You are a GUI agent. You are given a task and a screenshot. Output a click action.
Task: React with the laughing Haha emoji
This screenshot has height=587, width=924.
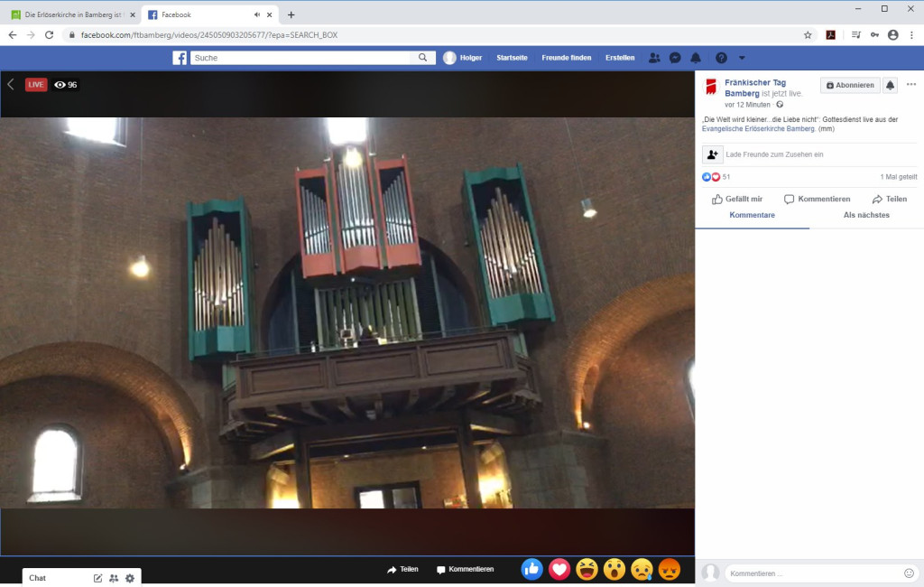(587, 569)
